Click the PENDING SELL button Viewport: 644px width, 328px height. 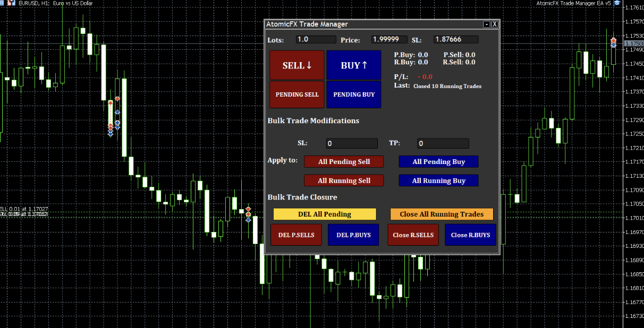click(296, 94)
